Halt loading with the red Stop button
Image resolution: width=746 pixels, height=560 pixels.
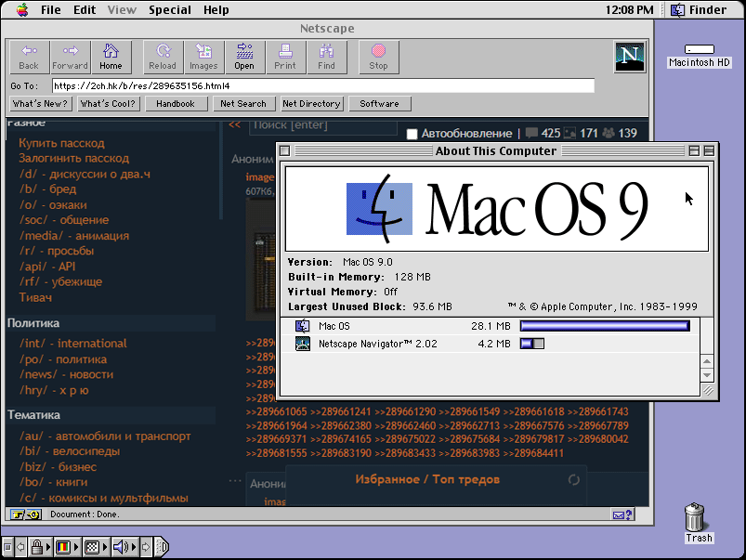pyautogui.click(x=379, y=57)
